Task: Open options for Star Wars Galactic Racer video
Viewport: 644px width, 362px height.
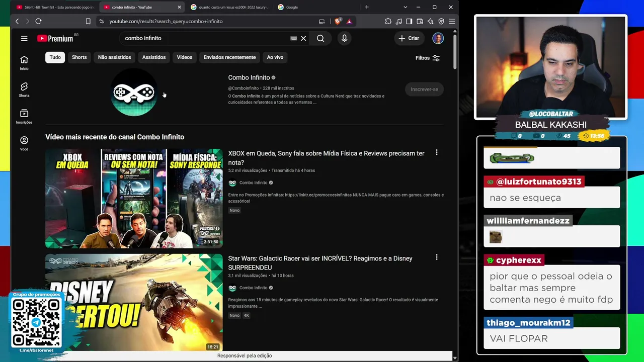Action: (x=437, y=257)
